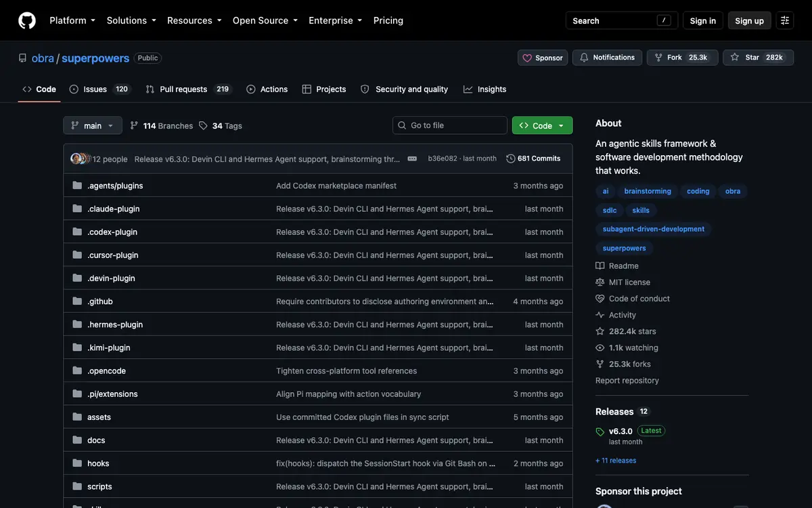
Task: Click the folder icon for .hermes-plugin
Action: [77, 324]
